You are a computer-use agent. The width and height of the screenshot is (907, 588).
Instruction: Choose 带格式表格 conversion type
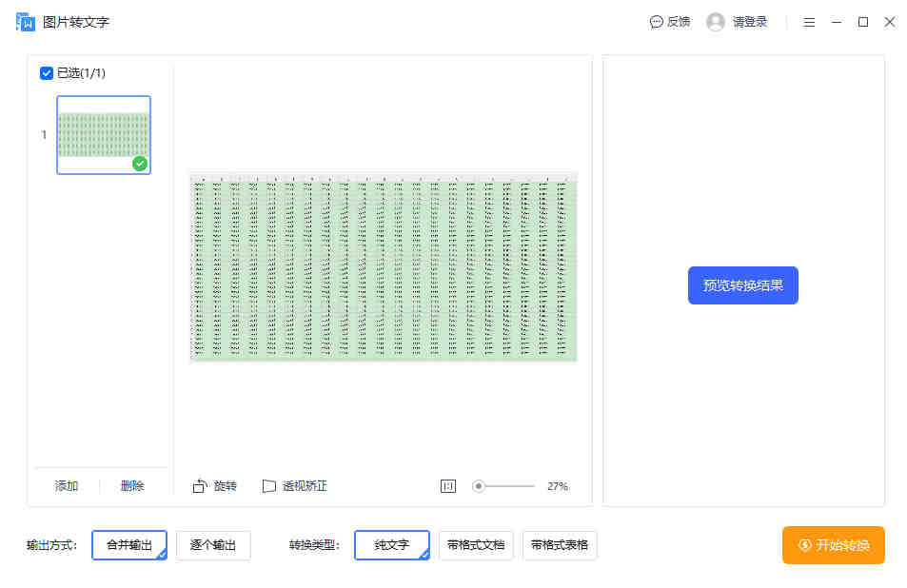point(560,545)
